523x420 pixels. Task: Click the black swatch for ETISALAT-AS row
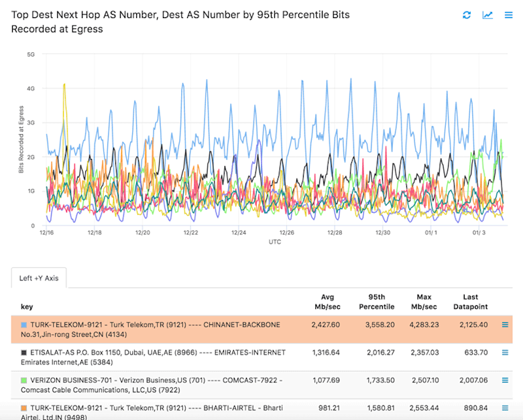(x=23, y=352)
